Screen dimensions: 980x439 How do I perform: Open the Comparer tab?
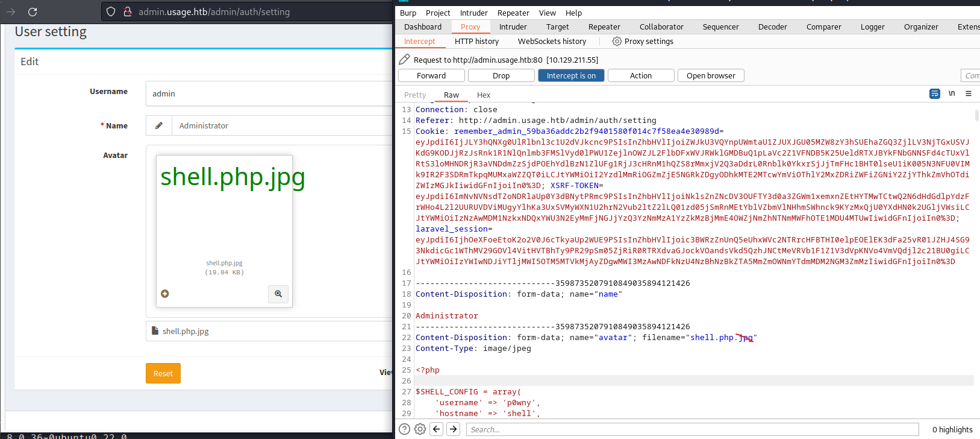[824, 27]
